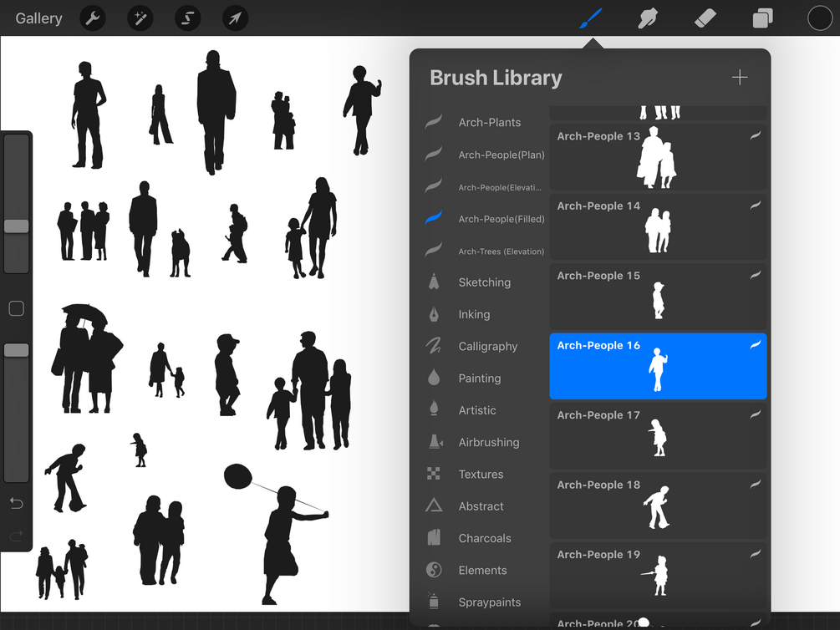Choose the Arch-People 14 brush

[x=658, y=227]
